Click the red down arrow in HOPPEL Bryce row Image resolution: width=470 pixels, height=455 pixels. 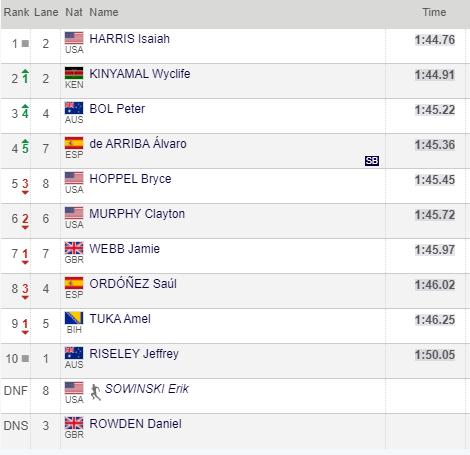(x=25, y=193)
